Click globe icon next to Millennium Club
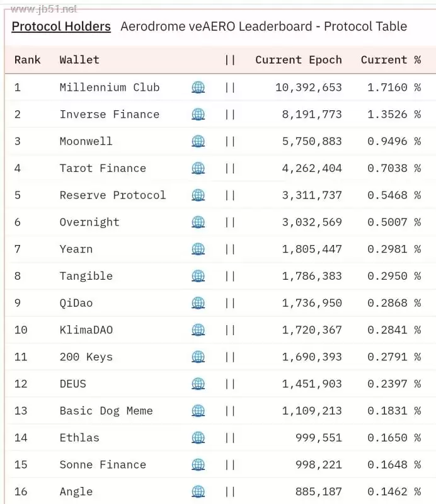The height and width of the screenshot is (504, 436). tap(198, 88)
